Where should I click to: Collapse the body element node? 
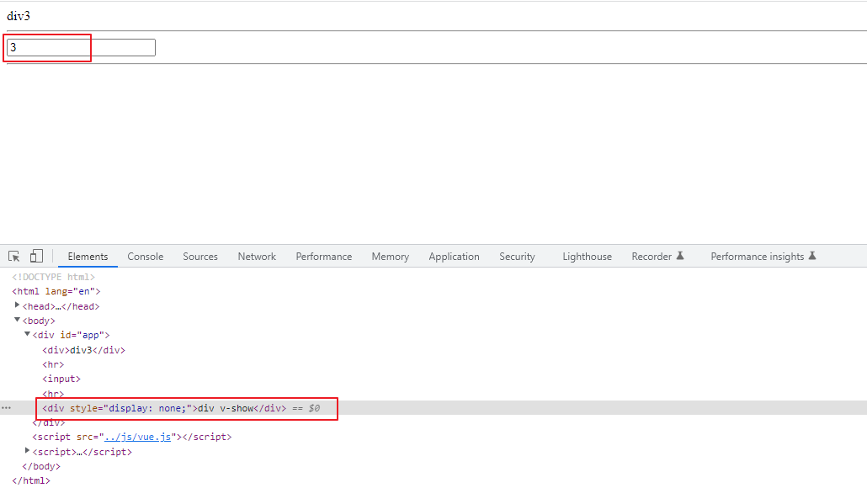point(18,320)
